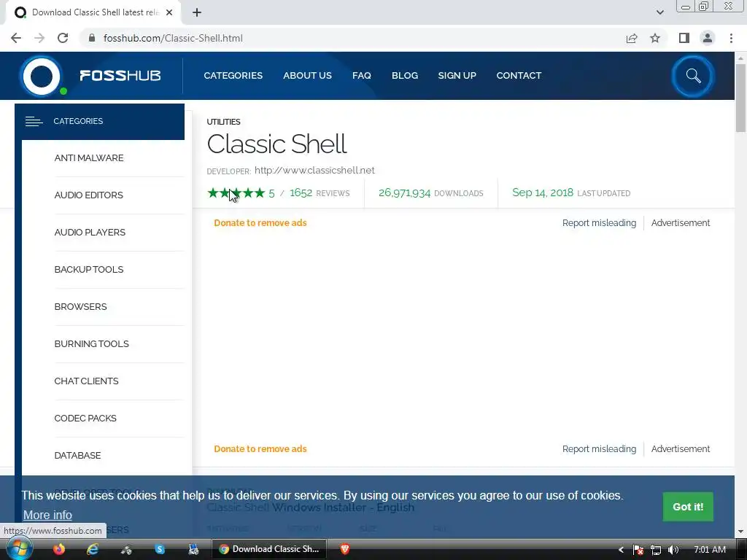The height and width of the screenshot is (560, 747).
Task: Go to SIGN UP
Action: [x=457, y=76]
